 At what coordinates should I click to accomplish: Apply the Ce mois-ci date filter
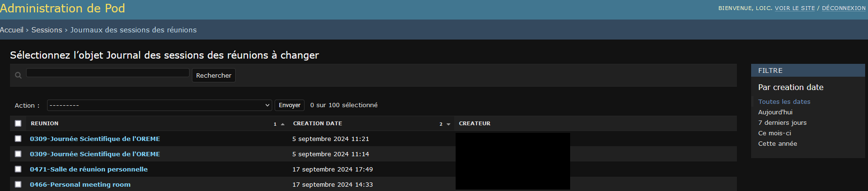pyautogui.click(x=774, y=133)
